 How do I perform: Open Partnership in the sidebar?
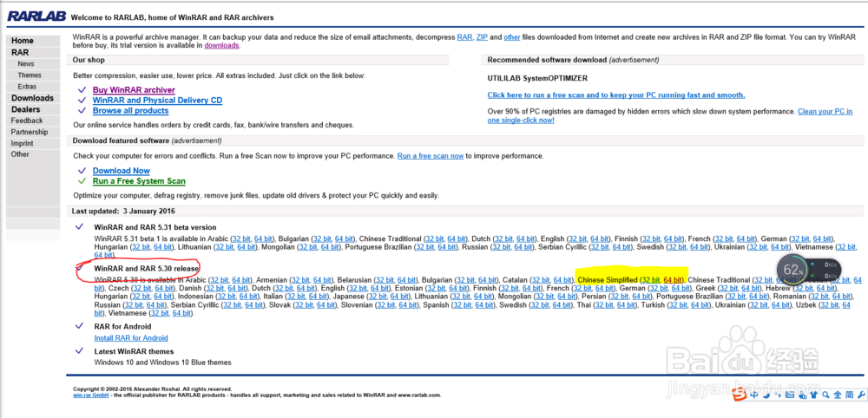30,132
